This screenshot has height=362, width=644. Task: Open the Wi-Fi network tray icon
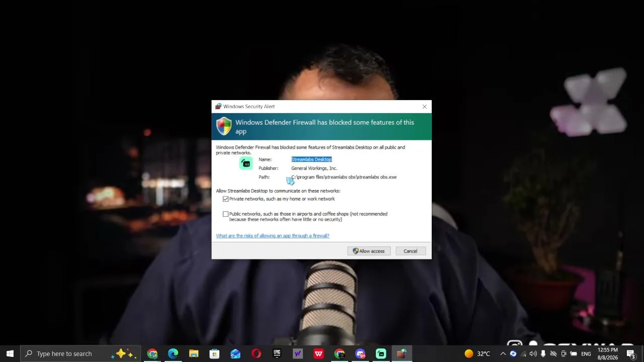click(523, 353)
